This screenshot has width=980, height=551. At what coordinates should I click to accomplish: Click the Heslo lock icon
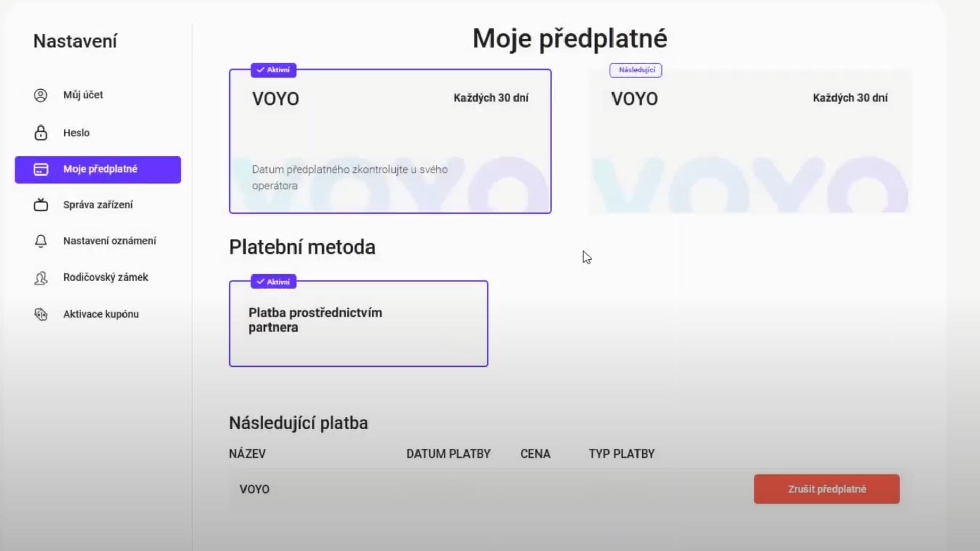[40, 133]
